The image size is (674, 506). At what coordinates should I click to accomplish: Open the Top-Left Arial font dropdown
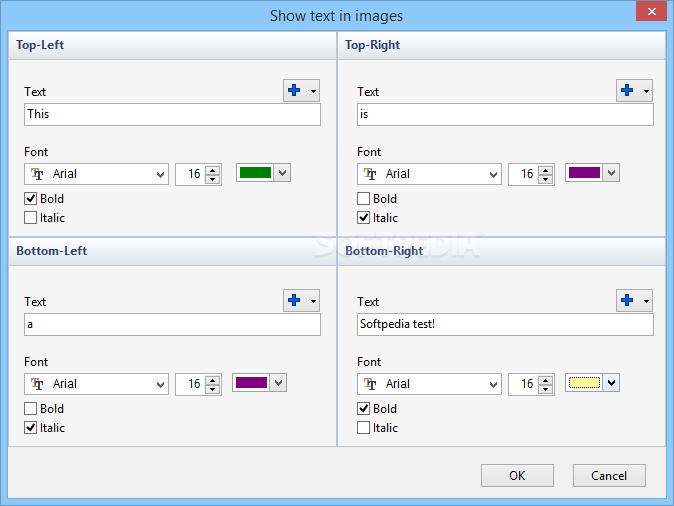[x=160, y=174]
